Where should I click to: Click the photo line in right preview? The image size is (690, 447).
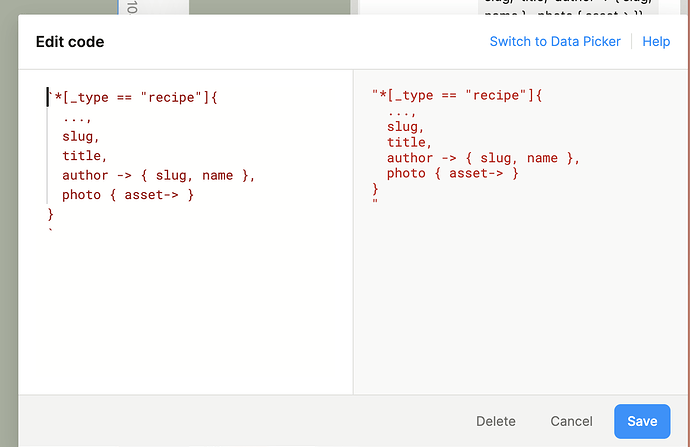tap(452, 173)
